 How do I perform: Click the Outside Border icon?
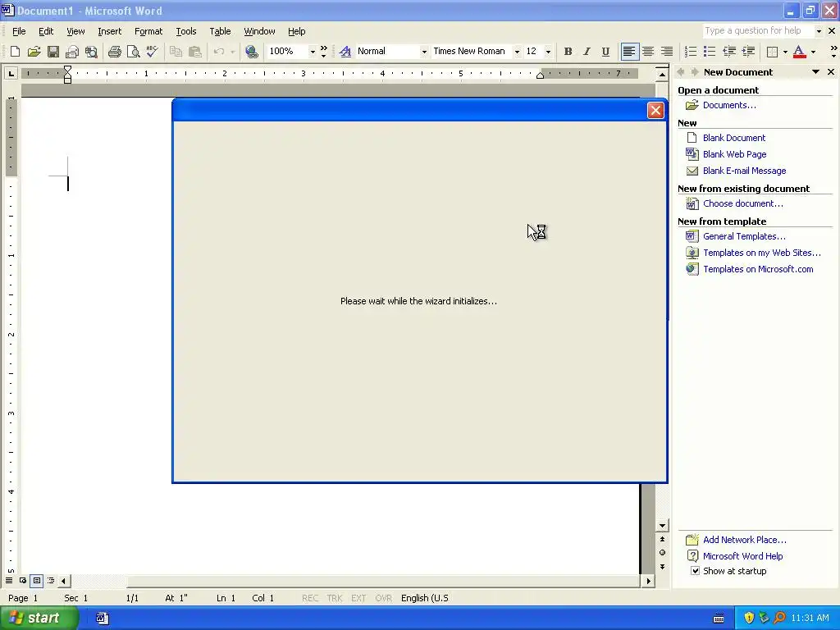(x=772, y=52)
